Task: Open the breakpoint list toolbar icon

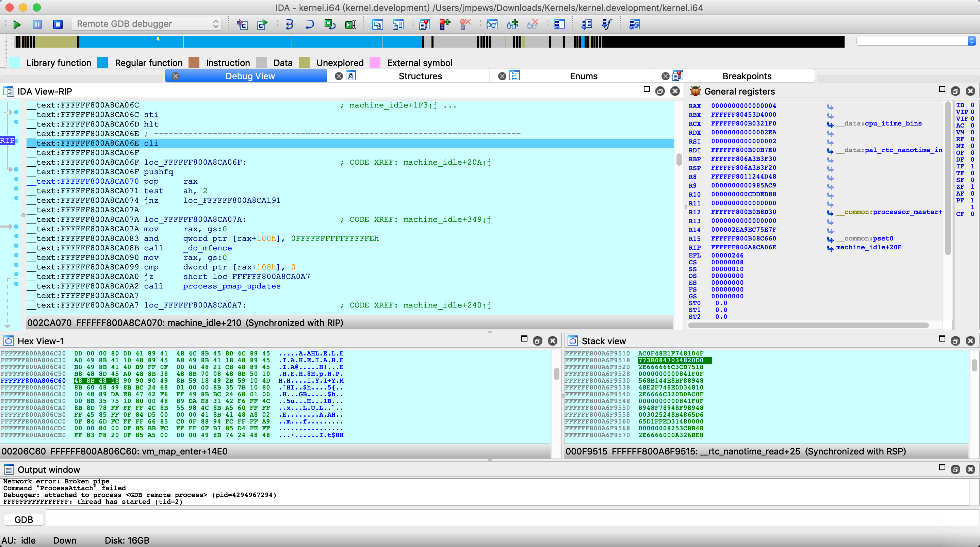Action: (x=424, y=24)
